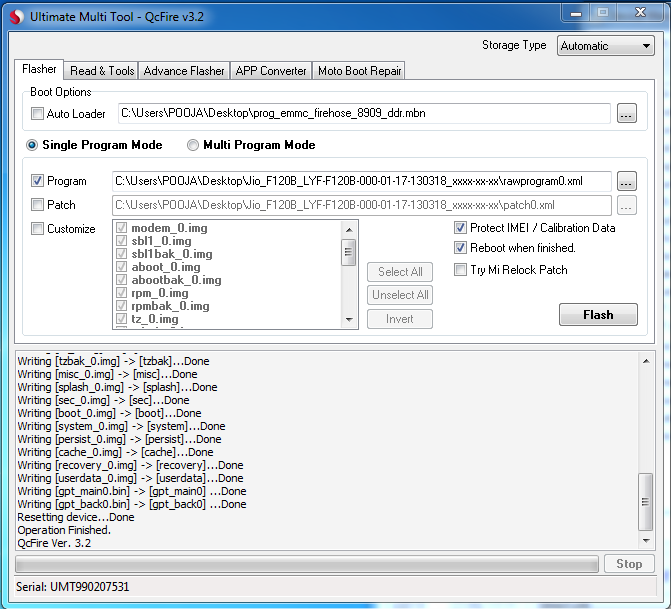Click the firehose loader path field

(x=364, y=113)
